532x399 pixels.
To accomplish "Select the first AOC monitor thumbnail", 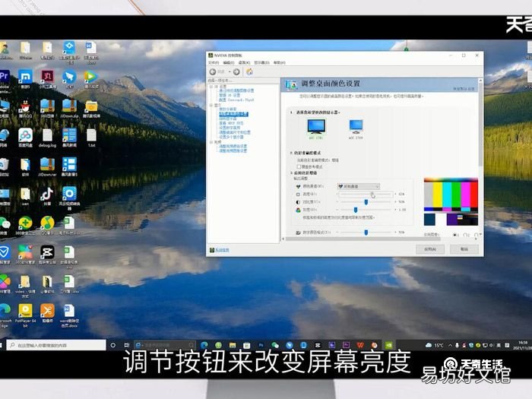I will tap(316, 129).
